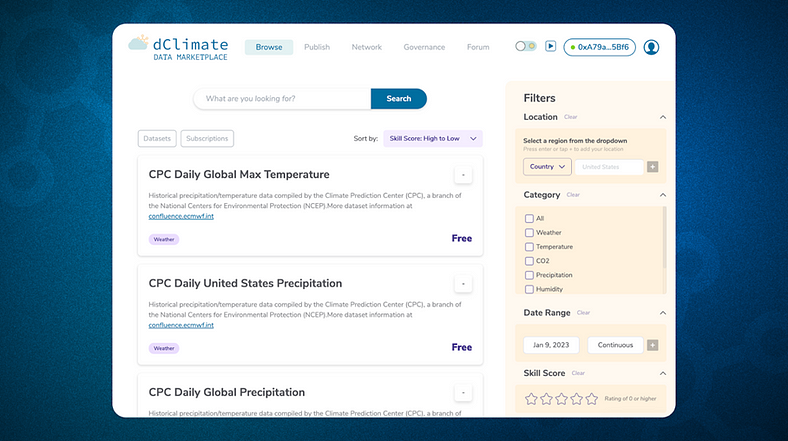This screenshot has height=441, width=788.
Task: Check the All category checkbox
Action: point(529,218)
